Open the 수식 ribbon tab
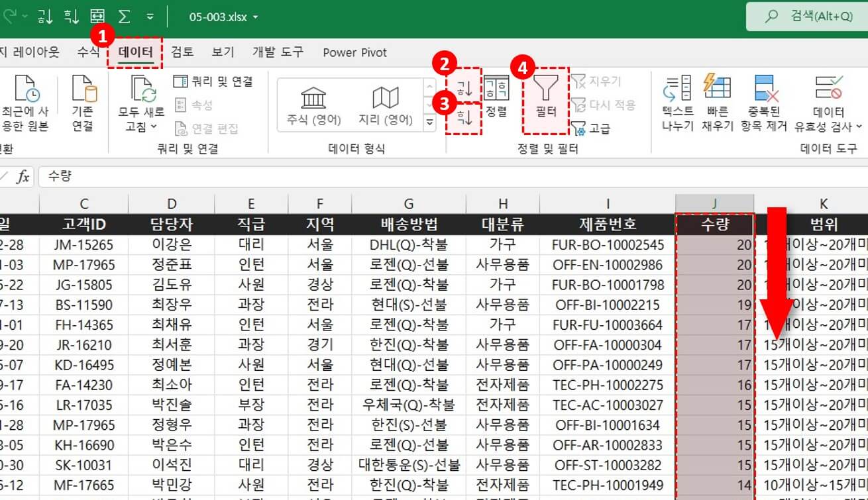The width and height of the screenshot is (868, 500). pos(88,52)
